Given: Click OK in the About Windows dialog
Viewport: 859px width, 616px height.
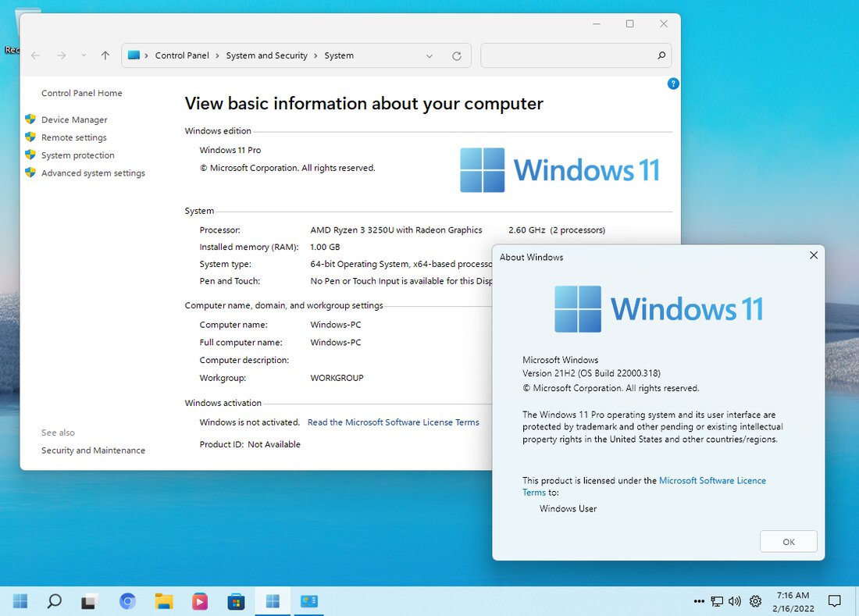Looking at the screenshot, I should coord(789,542).
